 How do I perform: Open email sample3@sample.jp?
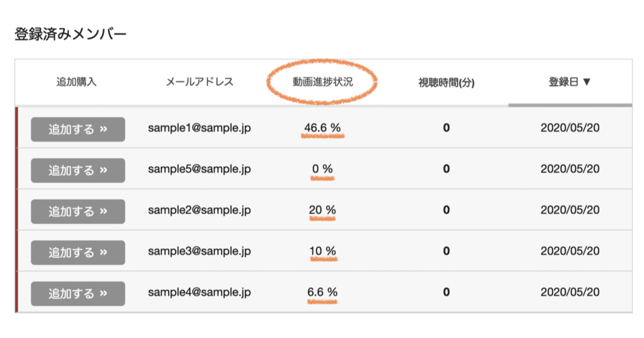199,251
